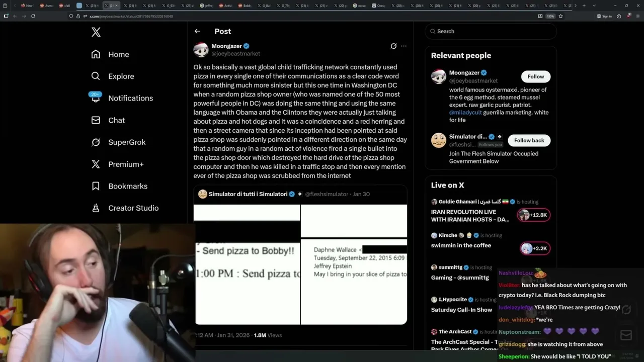Click the floating Grok button at bottom right
The width and height of the screenshot is (644, 362).
tap(626, 310)
